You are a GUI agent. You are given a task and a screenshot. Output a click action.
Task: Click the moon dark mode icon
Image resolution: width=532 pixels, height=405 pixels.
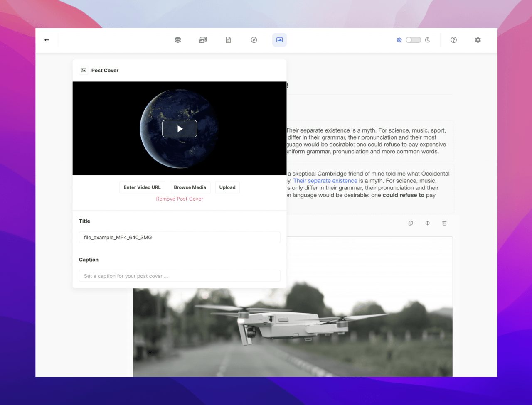click(427, 40)
